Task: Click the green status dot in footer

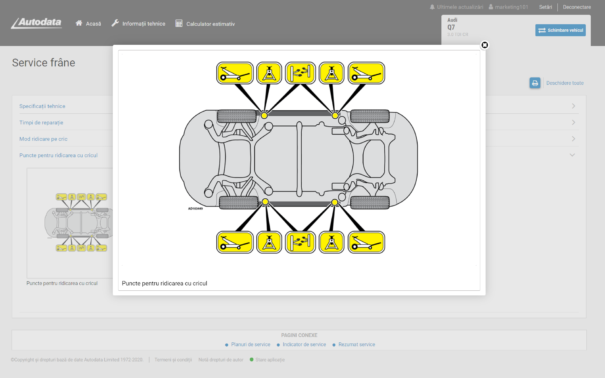Action: click(252, 359)
